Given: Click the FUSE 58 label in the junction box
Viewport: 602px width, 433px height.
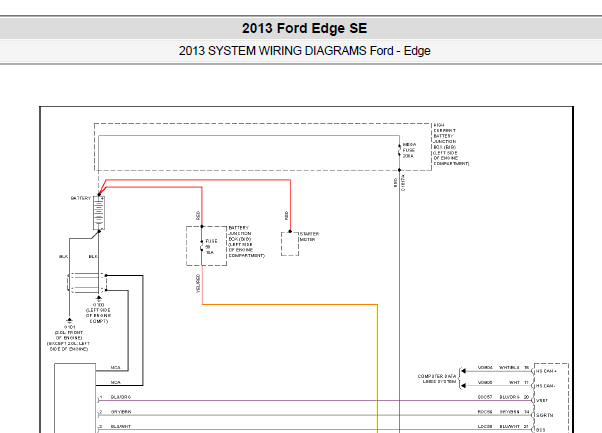Looking at the screenshot, I should pos(211,247).
